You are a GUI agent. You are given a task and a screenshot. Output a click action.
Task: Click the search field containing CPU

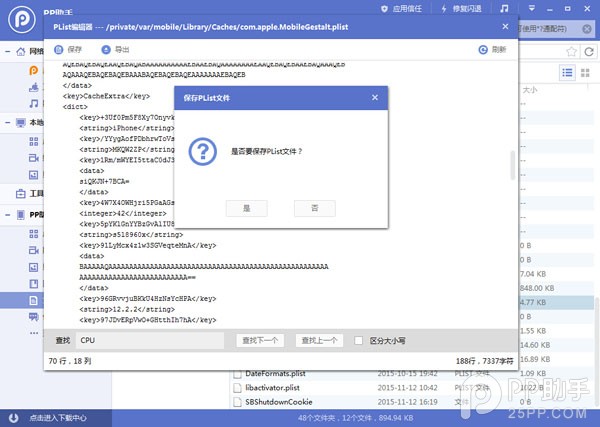tap(150, 340)
